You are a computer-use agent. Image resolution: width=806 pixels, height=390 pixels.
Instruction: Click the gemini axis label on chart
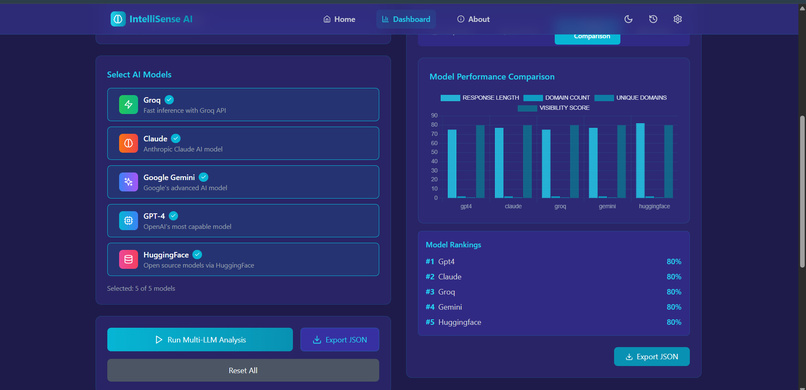tap(607, 206)
